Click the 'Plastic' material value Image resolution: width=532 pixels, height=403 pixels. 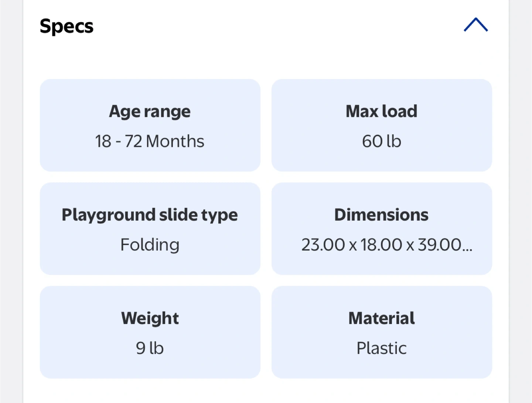tap(382, 348)
